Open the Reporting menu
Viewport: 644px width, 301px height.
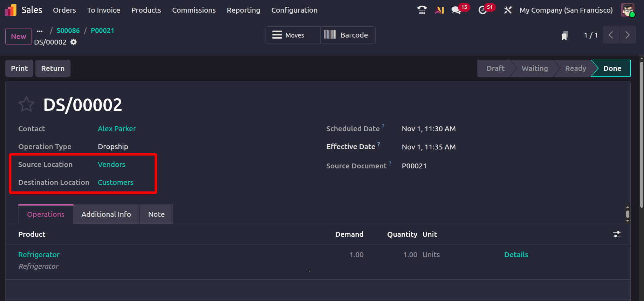pos(244,10)
